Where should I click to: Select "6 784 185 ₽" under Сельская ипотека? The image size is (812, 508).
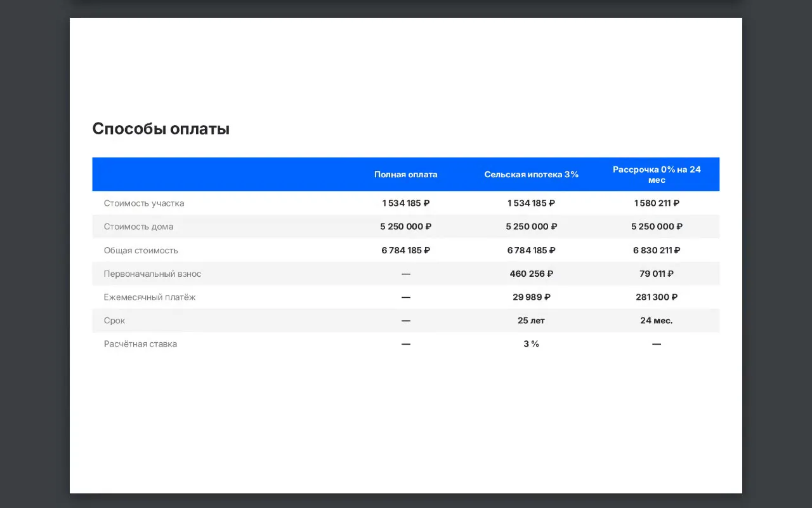tap(532, 250)
